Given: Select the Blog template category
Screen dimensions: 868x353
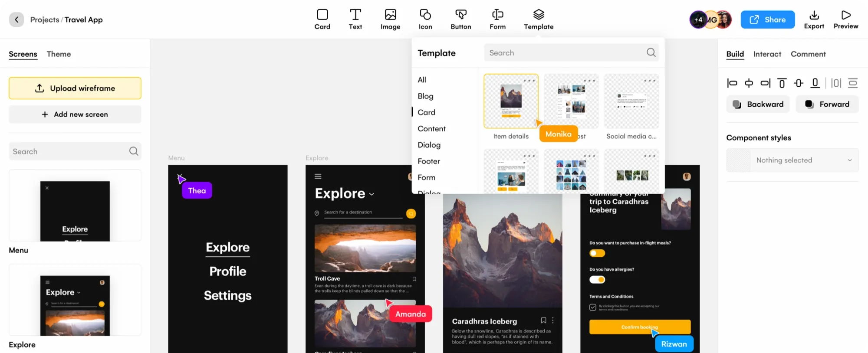Looking at the screenshot, I should (425, 96).
